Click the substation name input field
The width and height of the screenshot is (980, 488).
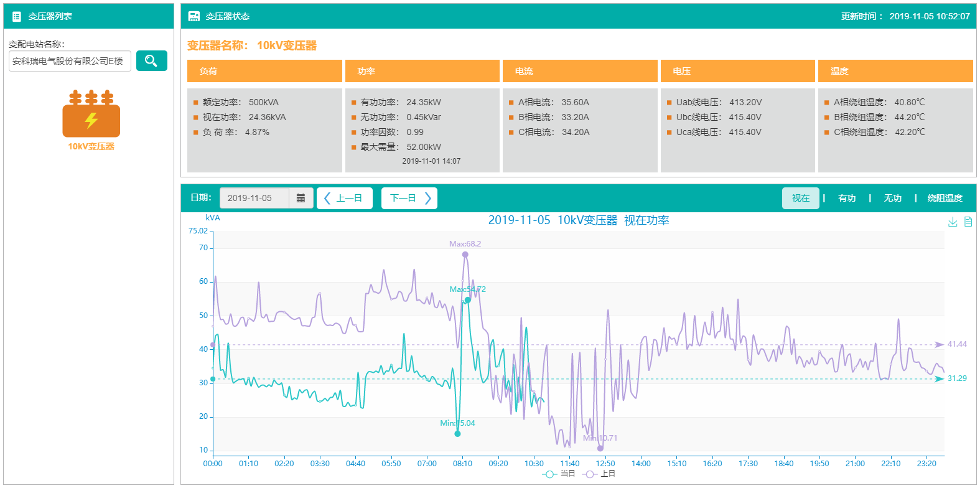pos(69,61)
